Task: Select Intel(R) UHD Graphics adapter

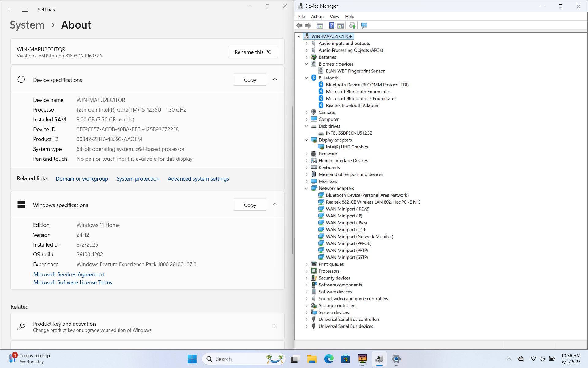Action: point(347,147)
